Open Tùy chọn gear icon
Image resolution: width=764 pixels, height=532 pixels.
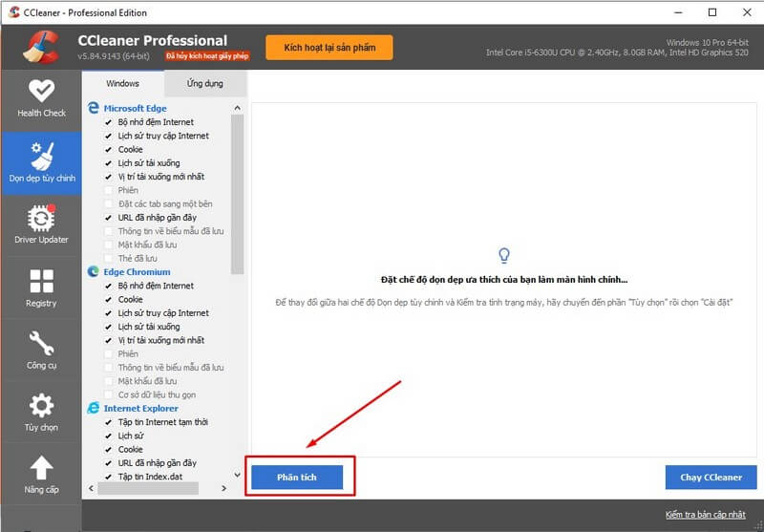(x=41, y=404)
